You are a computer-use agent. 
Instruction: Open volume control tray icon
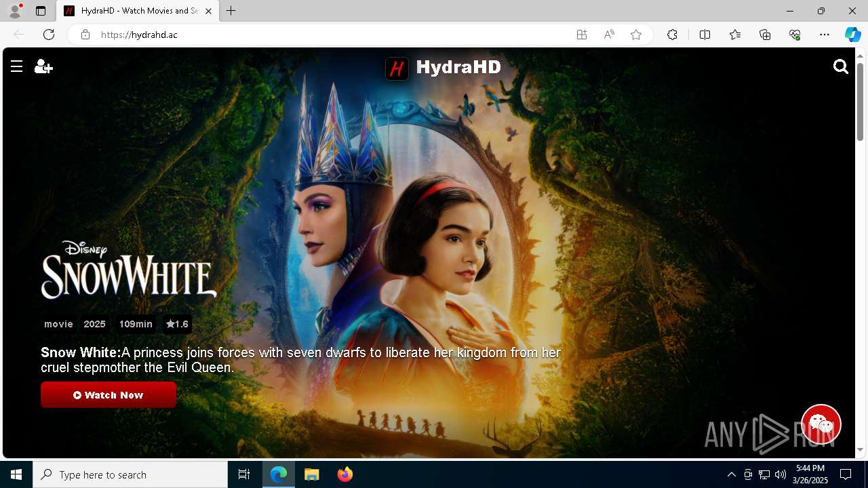pos(781,474)
